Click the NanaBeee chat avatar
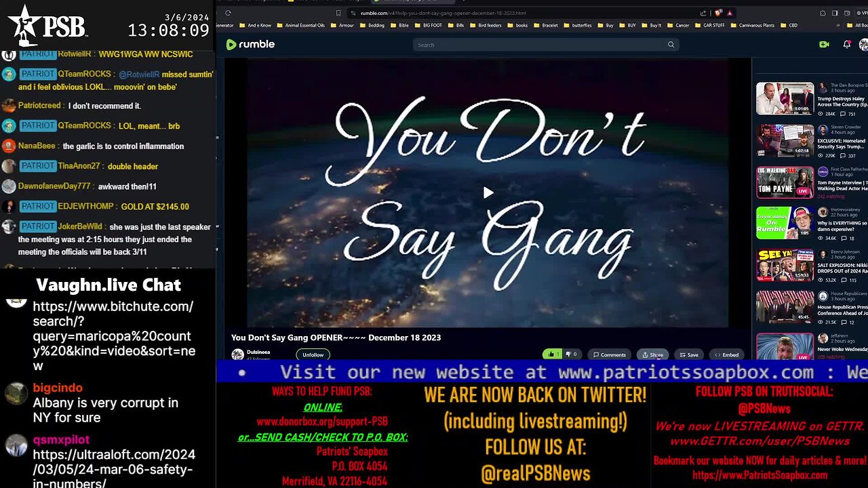The width and height of the screenshot is (868, 488). pos(8,146)
